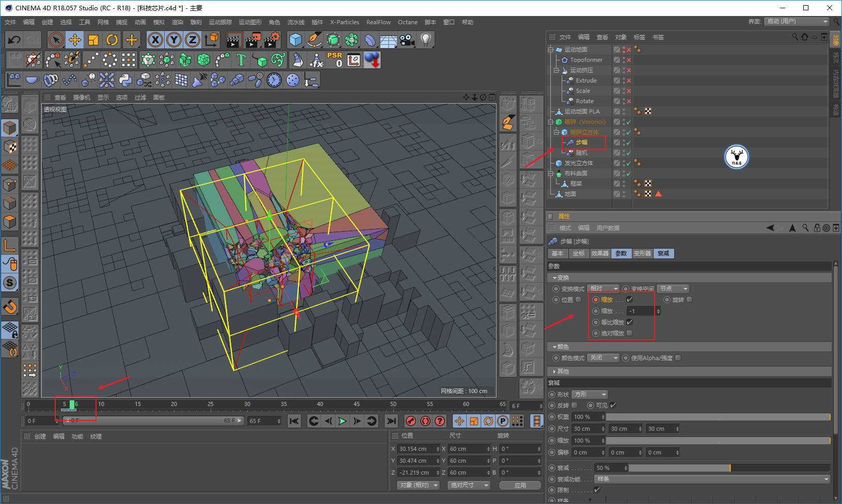Open Edit Render Settings icon
The width and height of the screenshot is (842, 504).
(272, 40)
